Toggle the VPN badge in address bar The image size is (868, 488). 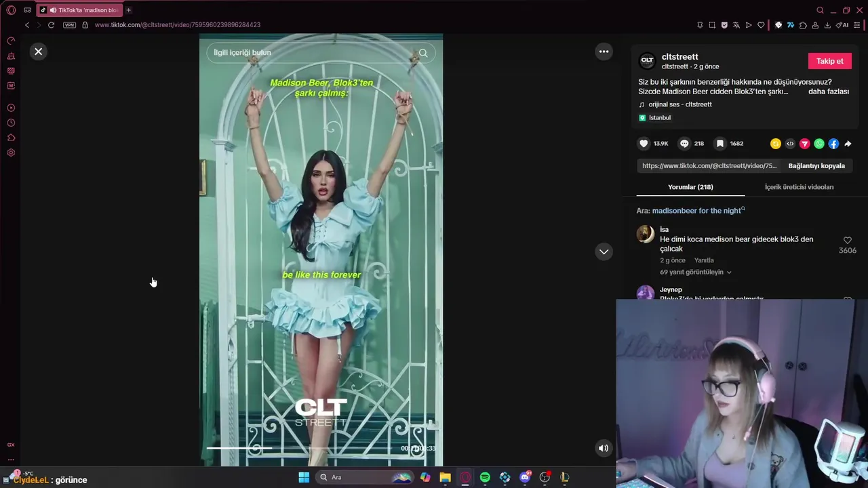click(x=69, y=25)
